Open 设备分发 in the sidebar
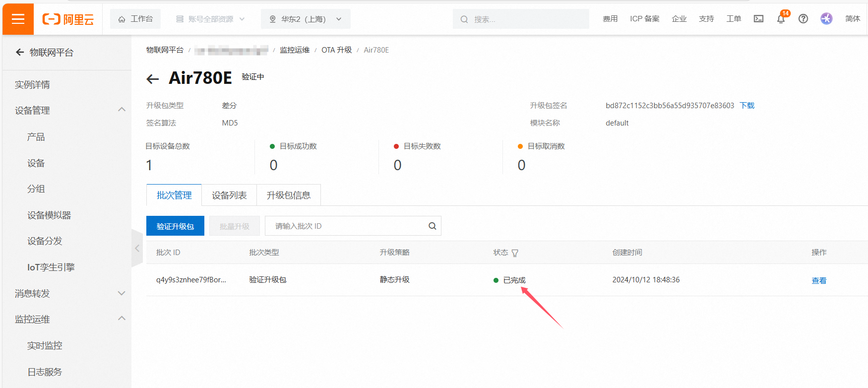The image size is (868, 388). (x=45, y=241)
